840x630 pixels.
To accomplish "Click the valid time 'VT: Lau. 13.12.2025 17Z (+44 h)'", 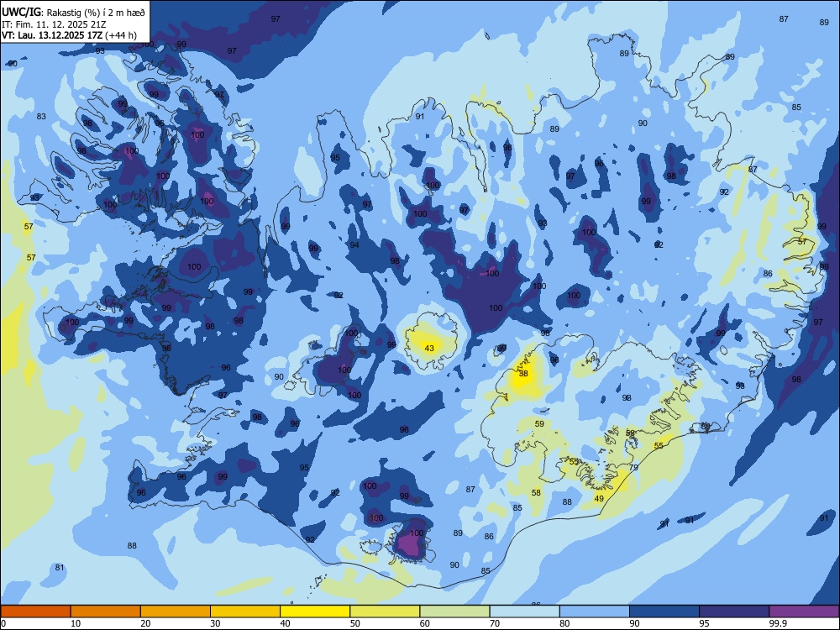I will pyautogui.click(x=69, y=36).
